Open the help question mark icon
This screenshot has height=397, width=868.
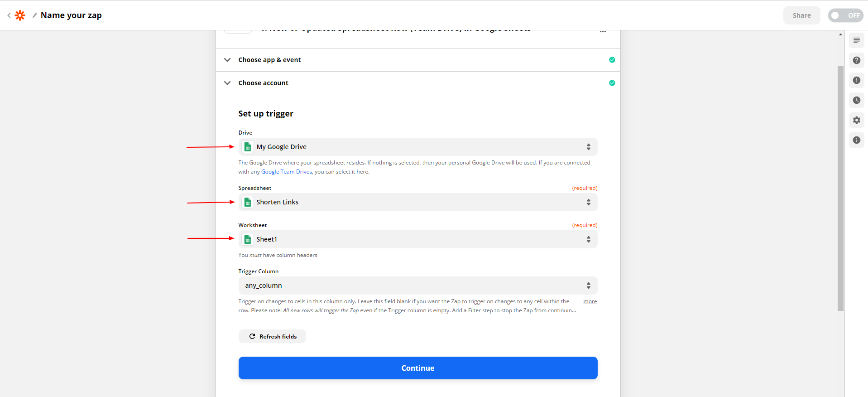(856, 60)
